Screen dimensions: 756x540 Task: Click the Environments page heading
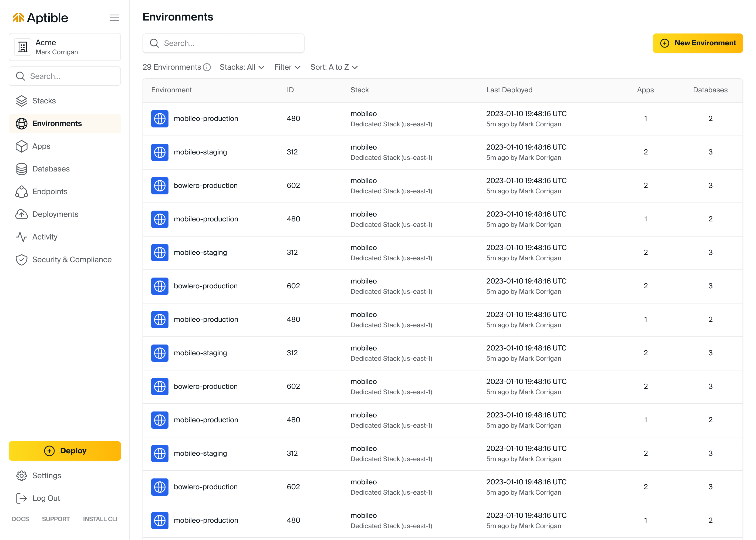178,17
